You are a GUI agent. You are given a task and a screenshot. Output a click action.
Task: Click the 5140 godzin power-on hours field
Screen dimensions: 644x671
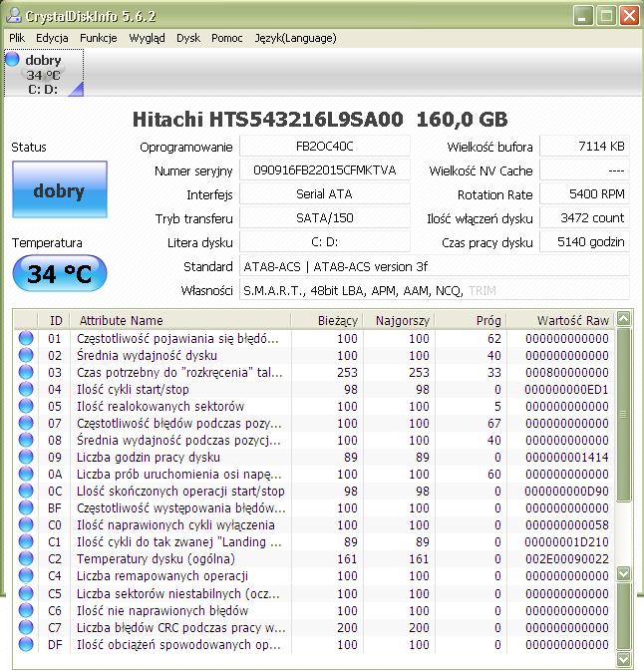pos(585,242)
